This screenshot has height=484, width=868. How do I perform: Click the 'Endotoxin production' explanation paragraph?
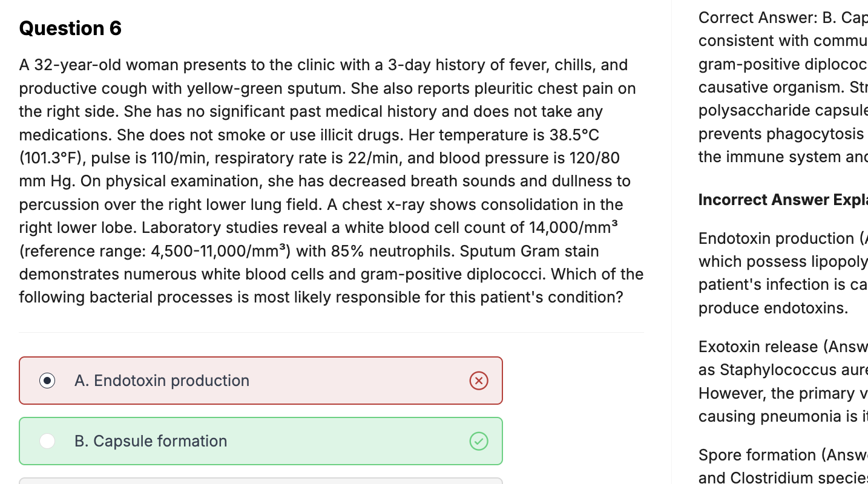point(782,273)
